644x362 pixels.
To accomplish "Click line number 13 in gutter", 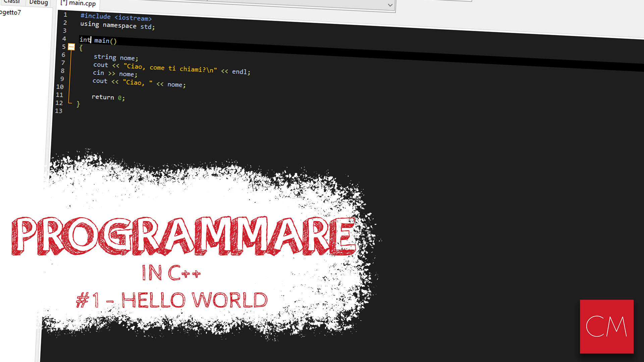I will tap(59, 111).
